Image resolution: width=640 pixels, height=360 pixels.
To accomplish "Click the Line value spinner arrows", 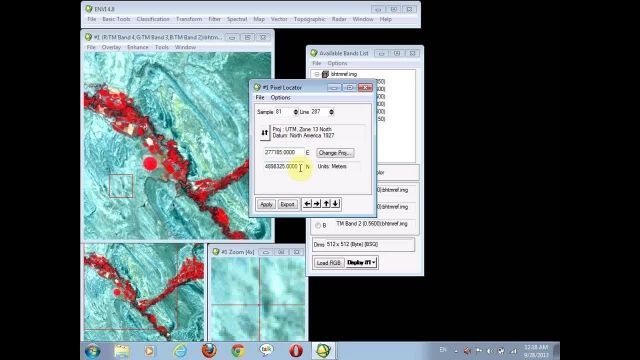I will (331, 112).
